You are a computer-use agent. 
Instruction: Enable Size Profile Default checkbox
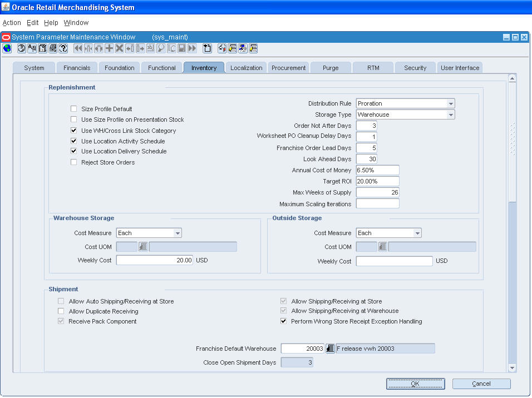[73, 109]
